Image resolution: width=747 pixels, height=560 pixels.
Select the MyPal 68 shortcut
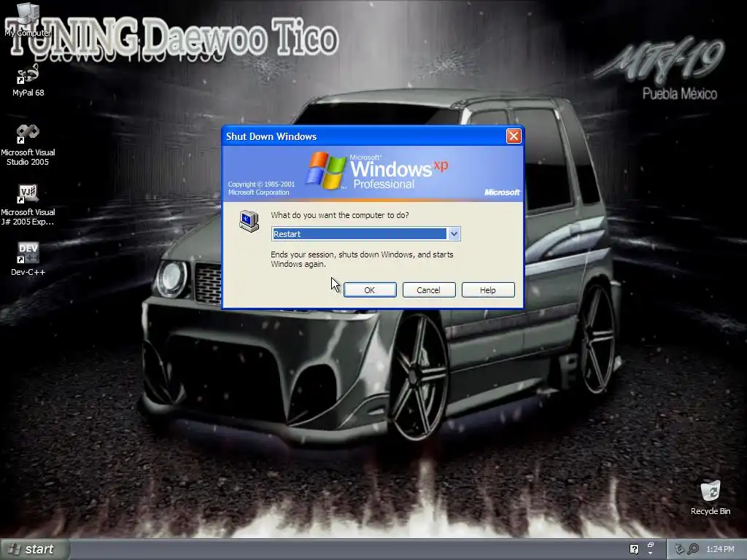coord(28,80)
